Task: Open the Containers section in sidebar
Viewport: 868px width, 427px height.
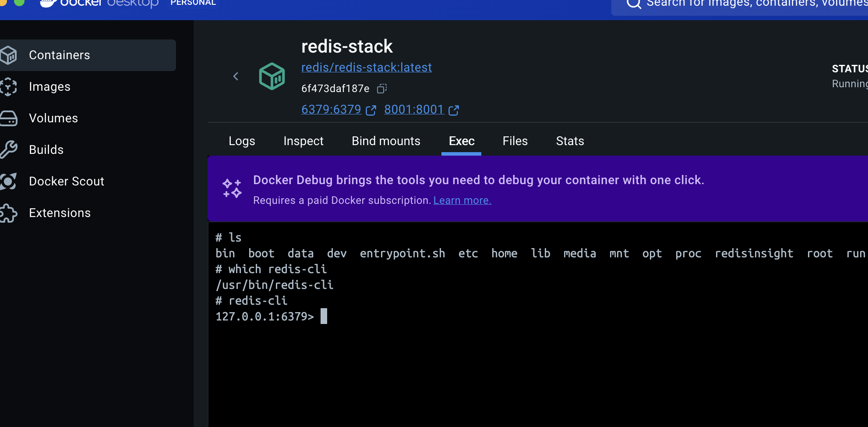Action: [88, 55]
